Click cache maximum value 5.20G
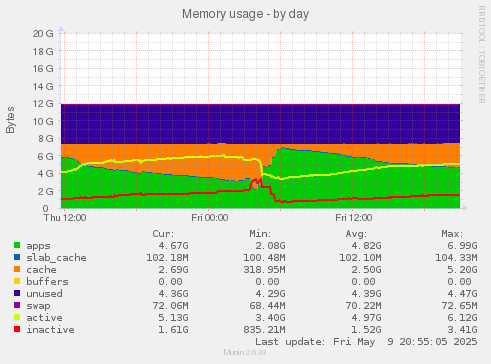 point(462,270)
